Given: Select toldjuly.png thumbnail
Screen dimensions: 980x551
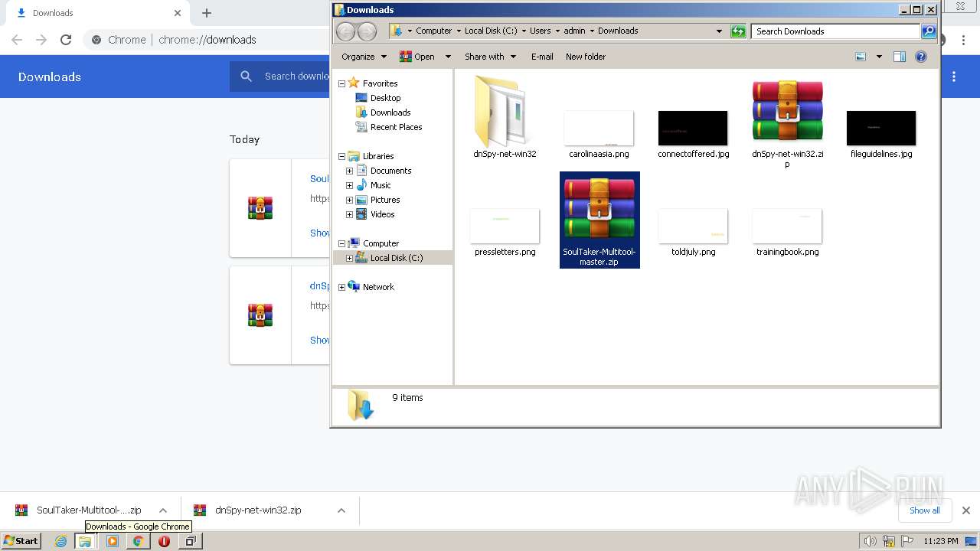Looking at the screenshot, I should point(693,226).
